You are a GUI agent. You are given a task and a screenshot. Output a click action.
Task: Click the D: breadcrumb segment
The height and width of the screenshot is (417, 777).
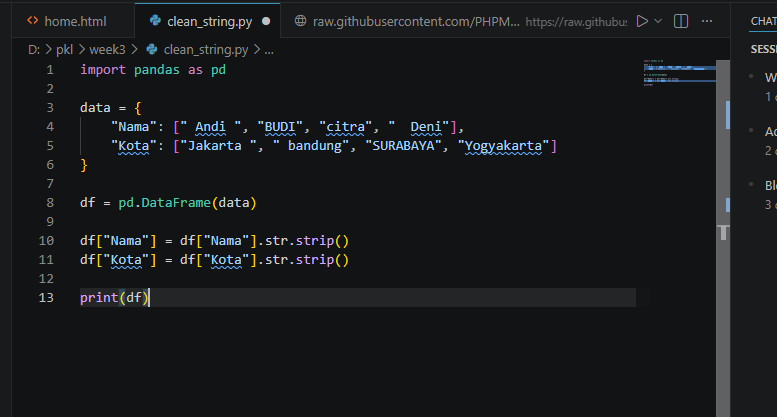(34, 50)
